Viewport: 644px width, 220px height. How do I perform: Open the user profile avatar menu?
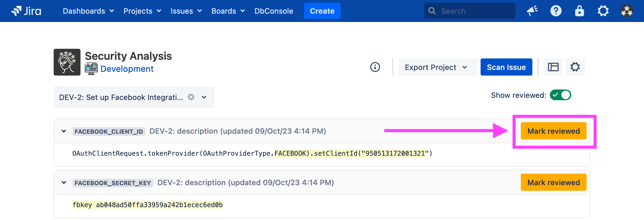click(627, 11)
